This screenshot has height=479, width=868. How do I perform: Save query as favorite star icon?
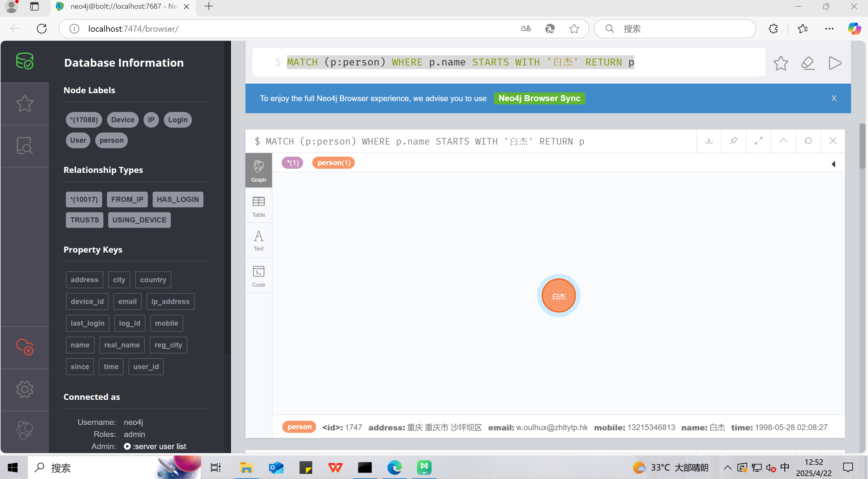[x=780, y=63]
